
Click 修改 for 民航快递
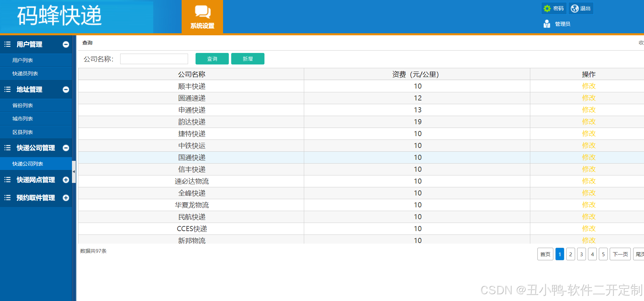(x=589, y=217)
